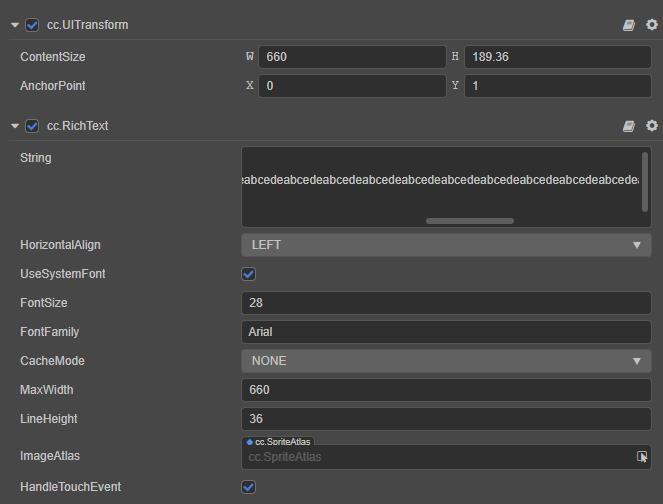
Task: Click the ContentSize height field
Action: tap(557, 57)
